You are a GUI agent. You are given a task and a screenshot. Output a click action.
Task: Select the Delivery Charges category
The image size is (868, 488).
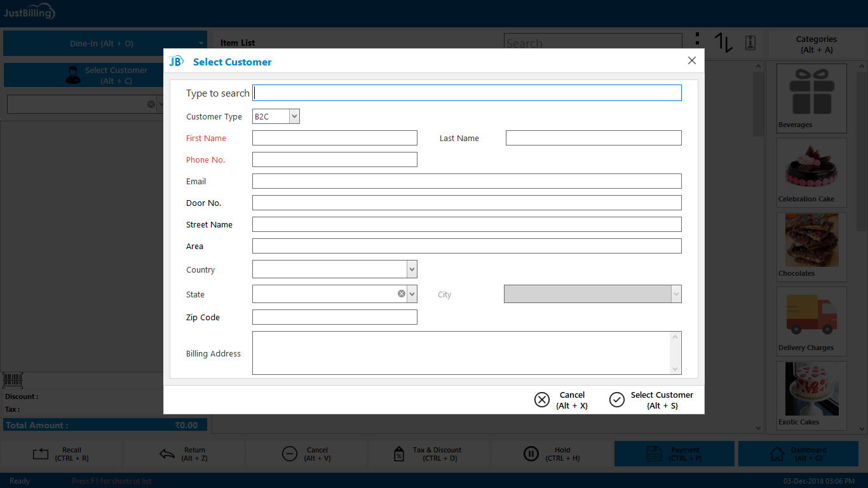[x=811, y=321]
